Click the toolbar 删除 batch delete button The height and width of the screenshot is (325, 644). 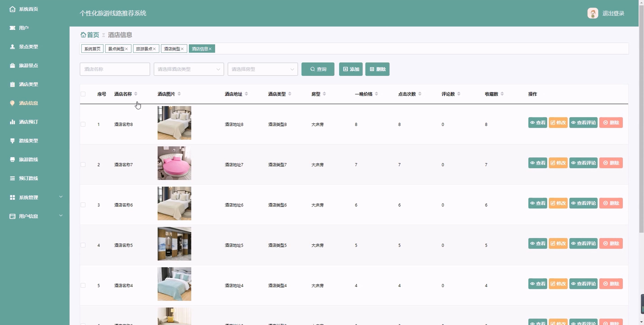click(x=377, y=69)
